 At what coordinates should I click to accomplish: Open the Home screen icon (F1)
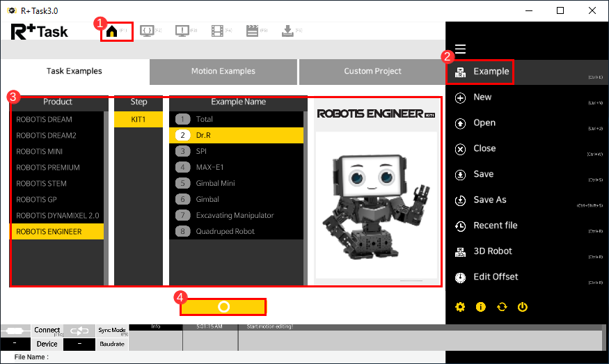[x=111, y=31]
